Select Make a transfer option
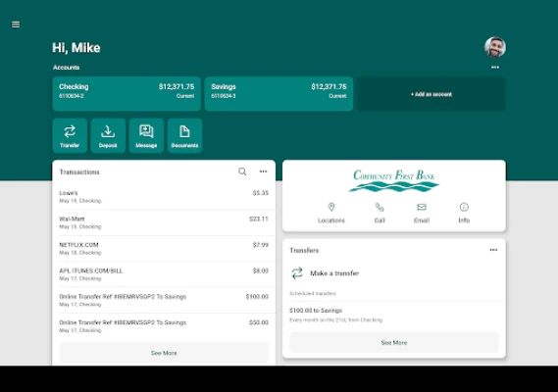Viewport: 558px width, 392px height. pos(326,273)
